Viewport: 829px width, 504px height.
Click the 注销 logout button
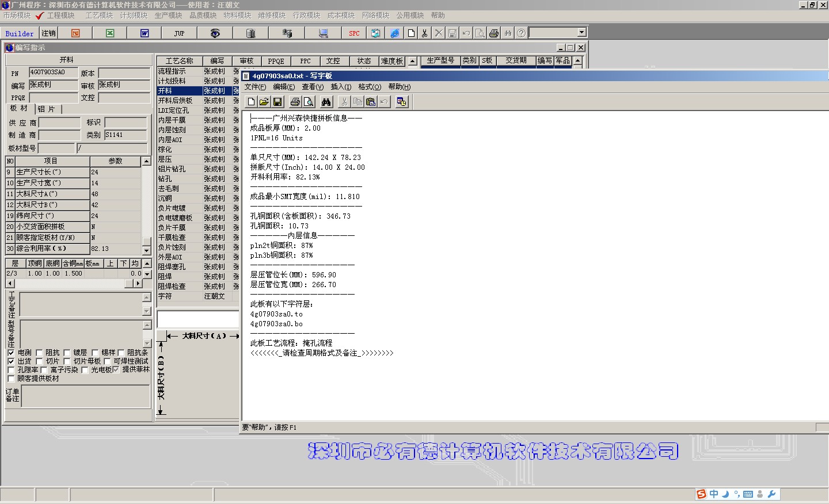click(x=49, y=33)
